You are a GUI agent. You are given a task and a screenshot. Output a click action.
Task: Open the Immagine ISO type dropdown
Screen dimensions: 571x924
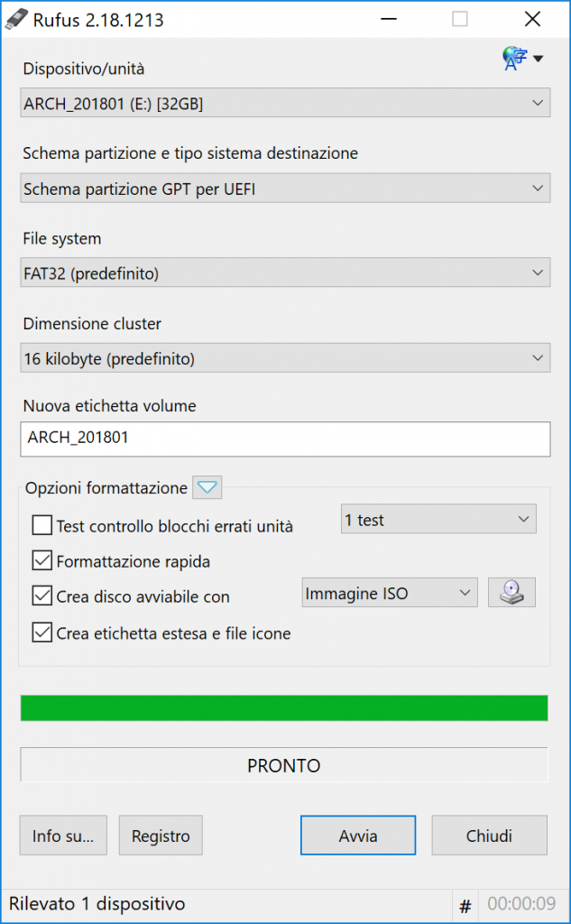(x=389, y=593)
